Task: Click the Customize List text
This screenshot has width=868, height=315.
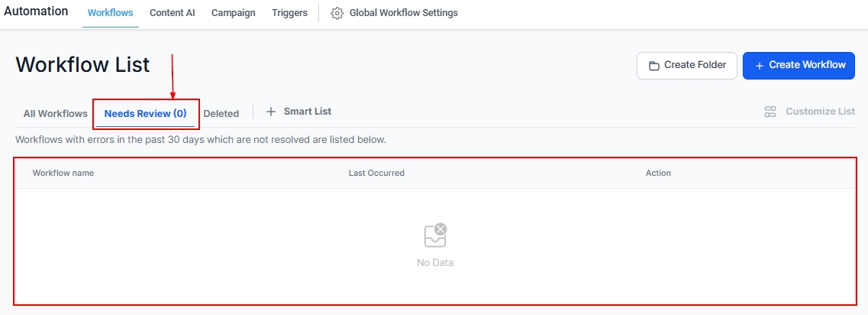Action: (820, 112)
